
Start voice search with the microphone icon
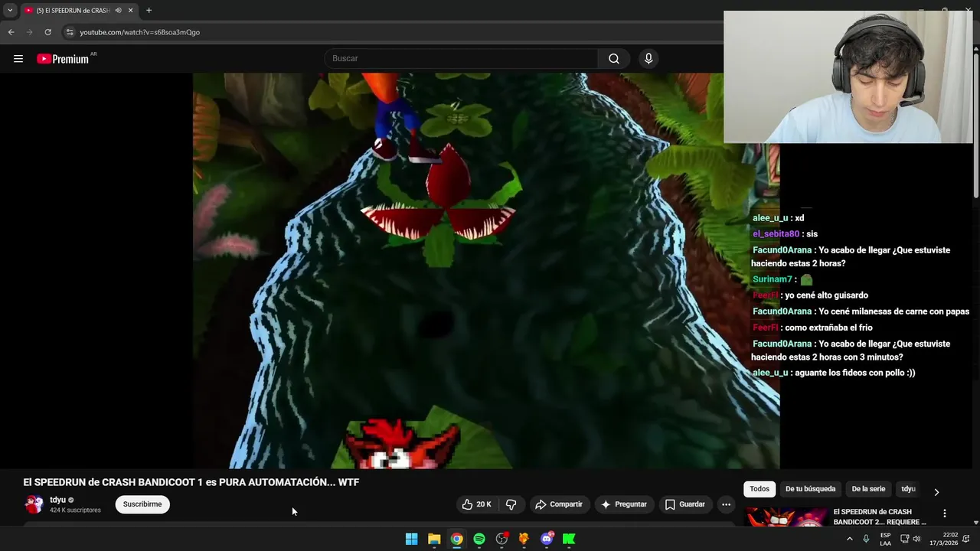coord(648,59)
